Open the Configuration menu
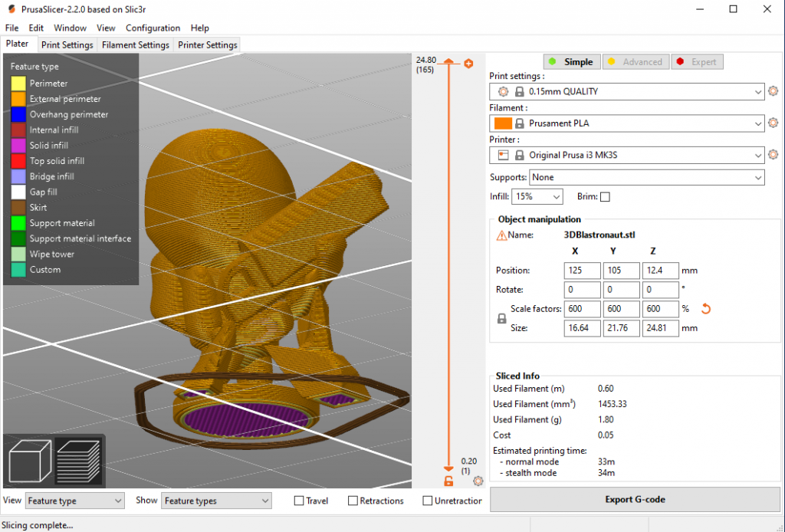 [153, 28]
